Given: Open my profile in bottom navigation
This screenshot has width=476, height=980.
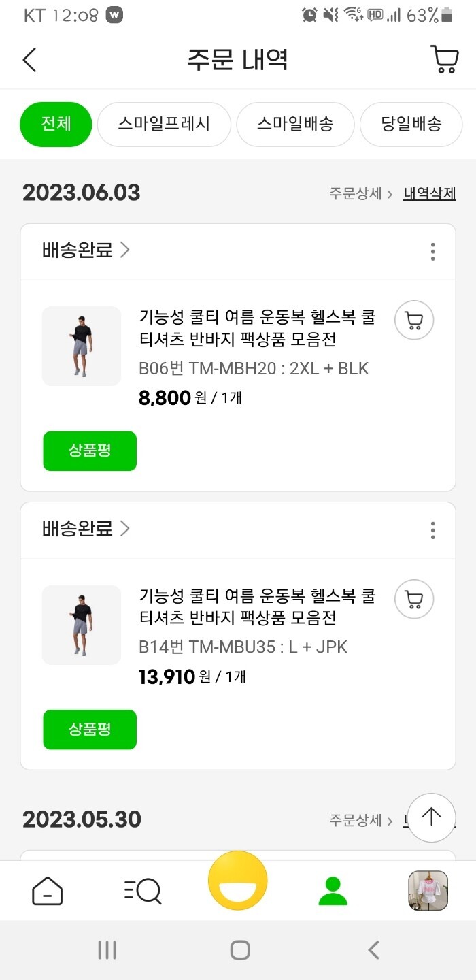Looking at the screenshot, I should [333, 891].
